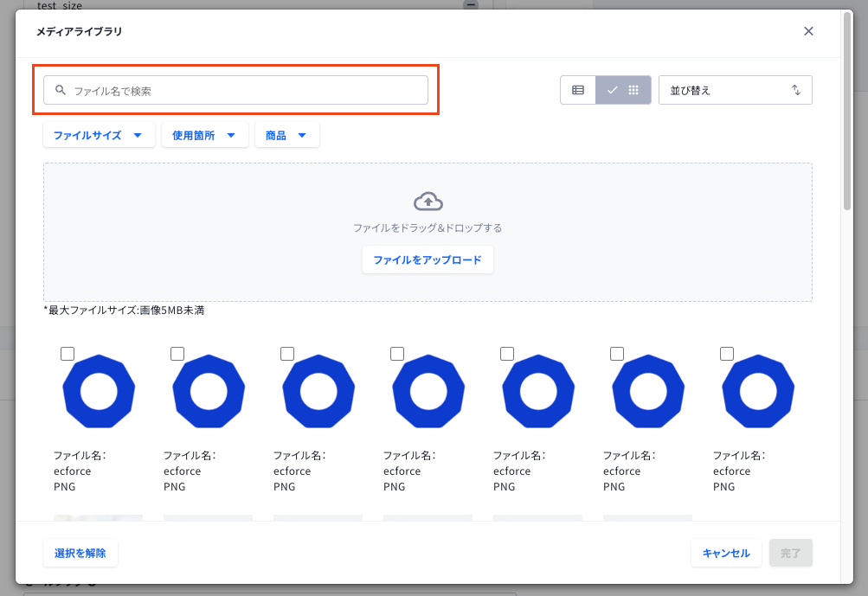Select the first ecforce thumbnail image

coord(99,391)
